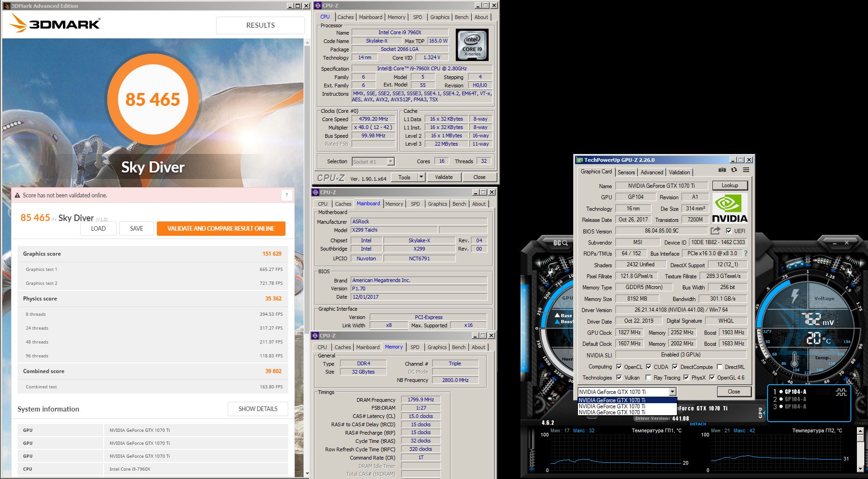Screen dimensions: 868x479
Task: Switch to the Sensors tab in GPU-Z
Action: (626, 172)
